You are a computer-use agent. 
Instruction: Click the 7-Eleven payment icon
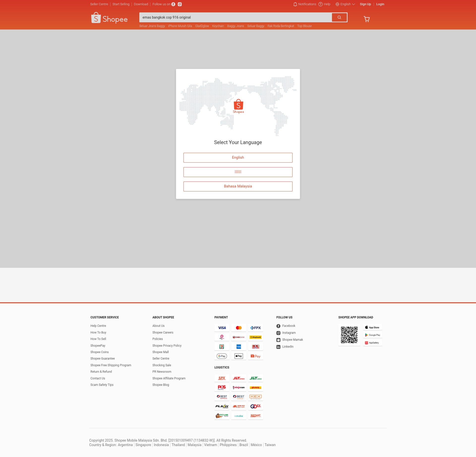(x=222, y=347)
